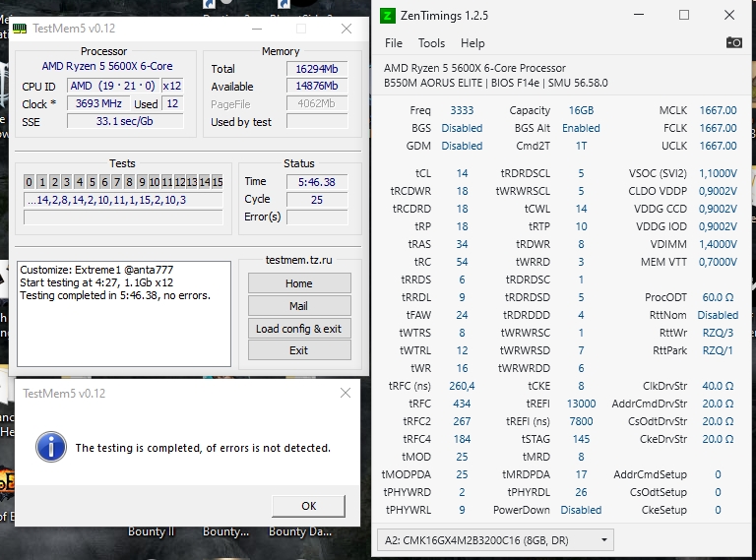
Task: Click the SSE 33.1 sec/Gb field
Action: (125, 121)
